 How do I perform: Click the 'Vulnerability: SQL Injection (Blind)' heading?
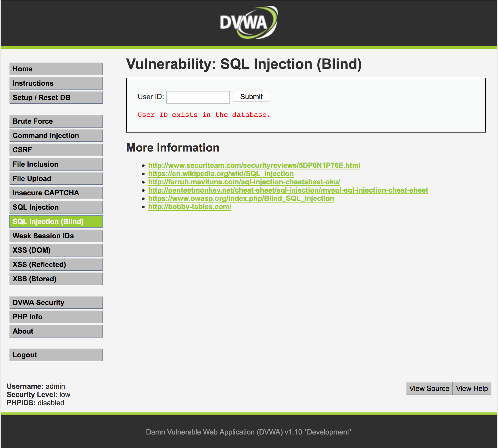click(x=244, y=64)
